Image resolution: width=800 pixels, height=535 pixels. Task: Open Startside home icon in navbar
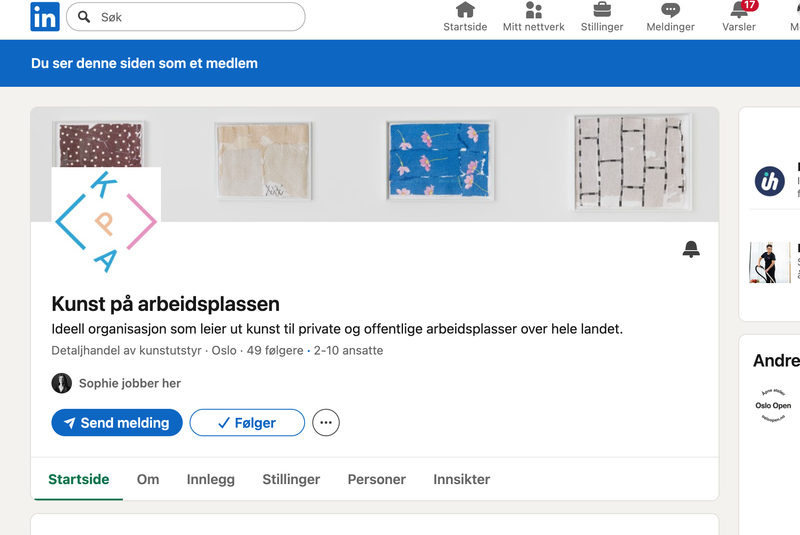click(465, 11)
